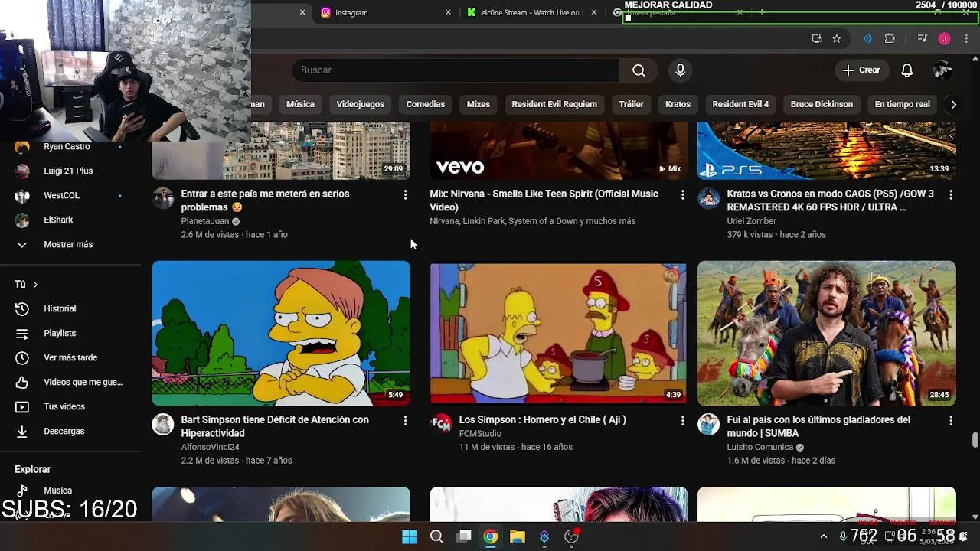Open AlfonsoVinci24 channel avatar
The height and width of the screenshot is (551, 980).
coord(163,424)
